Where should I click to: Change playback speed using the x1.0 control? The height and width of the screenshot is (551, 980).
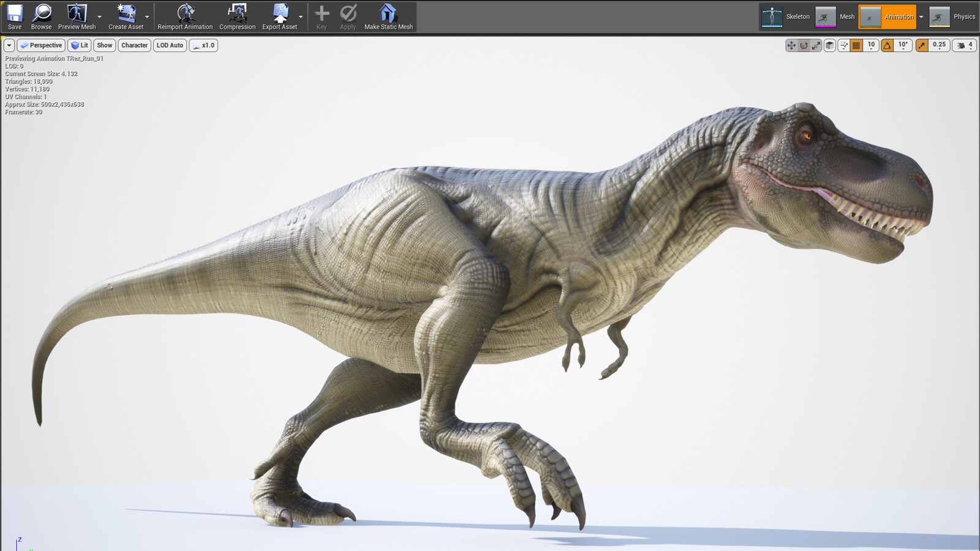pyautogui.click(x=204, y=45)
